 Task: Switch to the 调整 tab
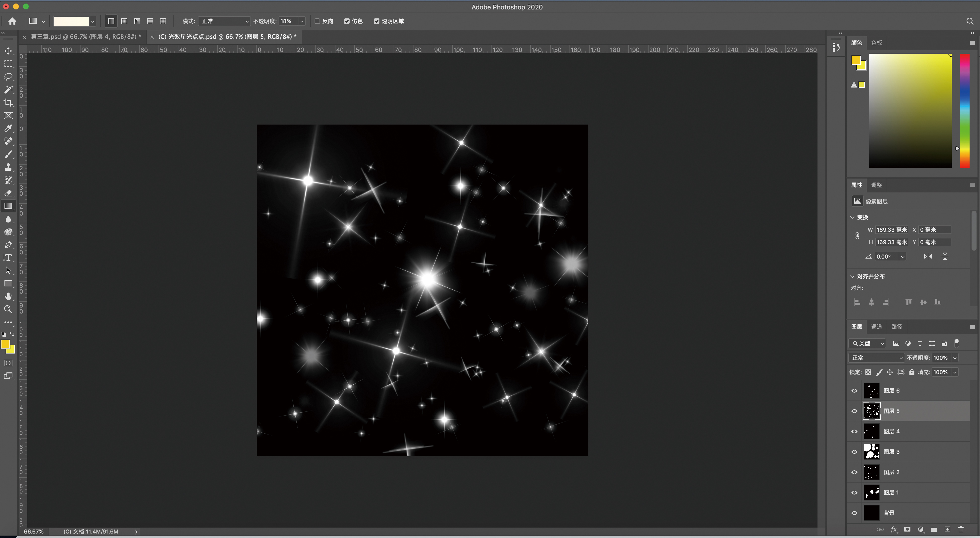coord(877,185)
